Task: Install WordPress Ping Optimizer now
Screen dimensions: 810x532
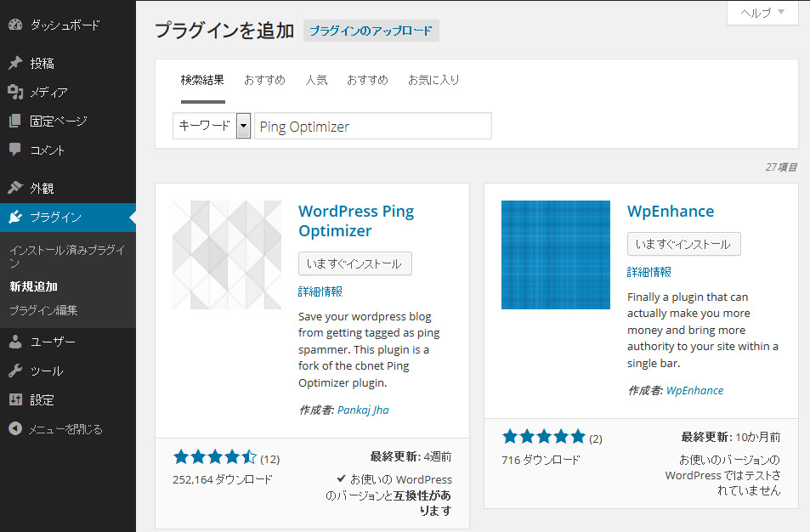Action: pyautogui.click(x=355, y=263)
